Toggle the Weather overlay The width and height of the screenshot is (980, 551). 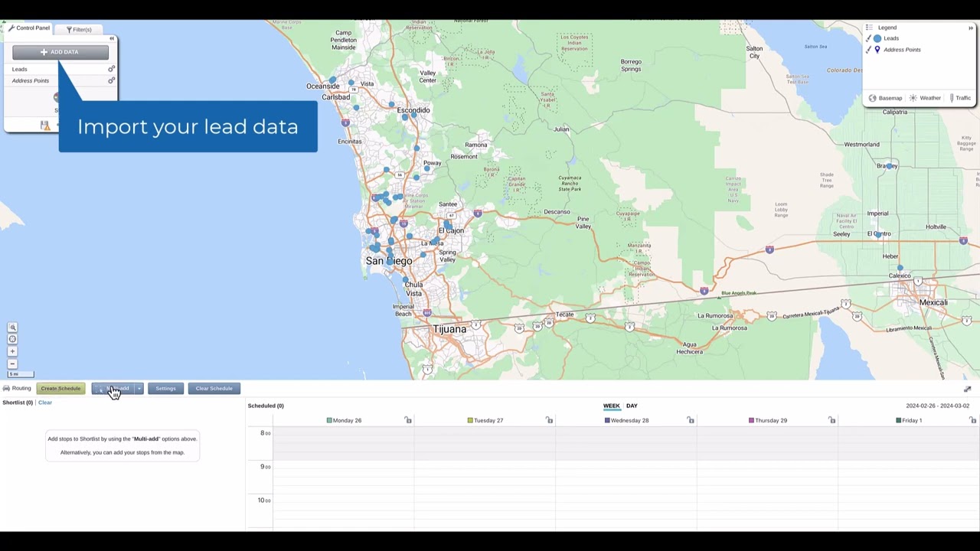coord(925,98)
